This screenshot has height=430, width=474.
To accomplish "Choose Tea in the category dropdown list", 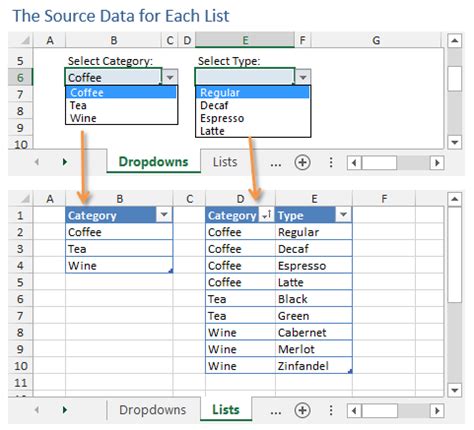I will pos(121,105).
